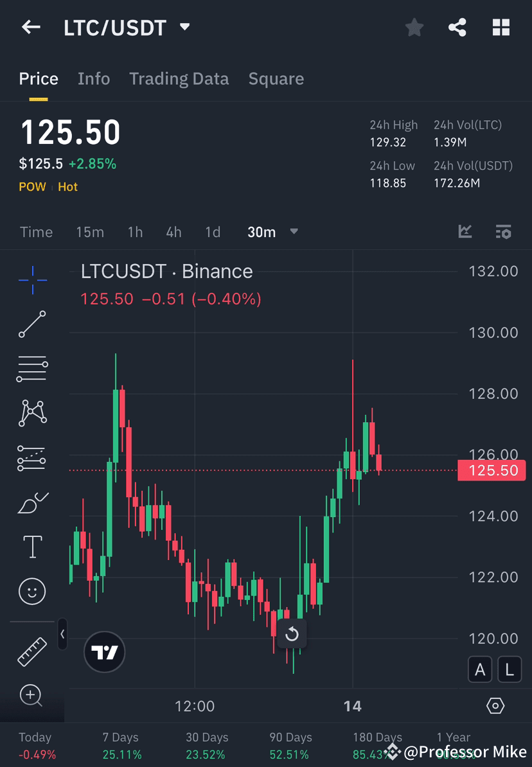This screenshot has height=767, width=532.
Task: Enable log scale with the L button
Action: point(510,669)
